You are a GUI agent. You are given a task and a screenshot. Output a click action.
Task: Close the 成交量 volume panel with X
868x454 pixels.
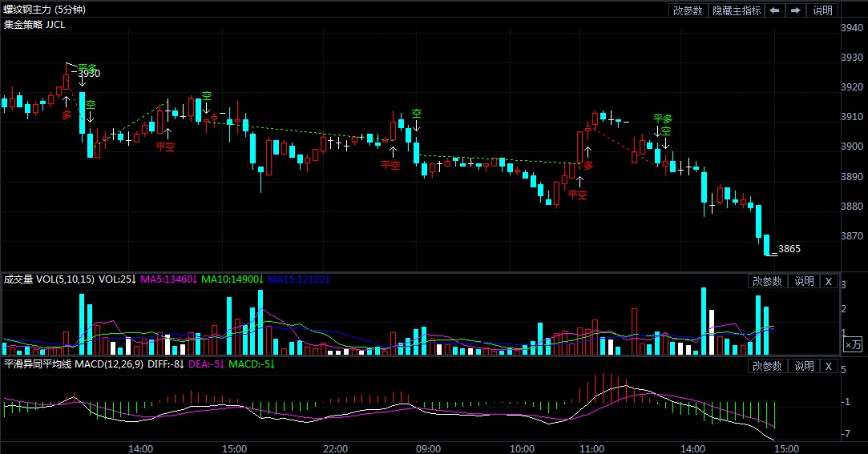click(x=829, y=281)
